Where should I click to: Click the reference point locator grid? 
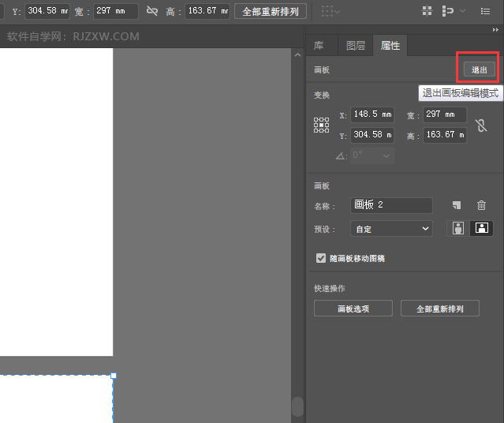(321, 125)
